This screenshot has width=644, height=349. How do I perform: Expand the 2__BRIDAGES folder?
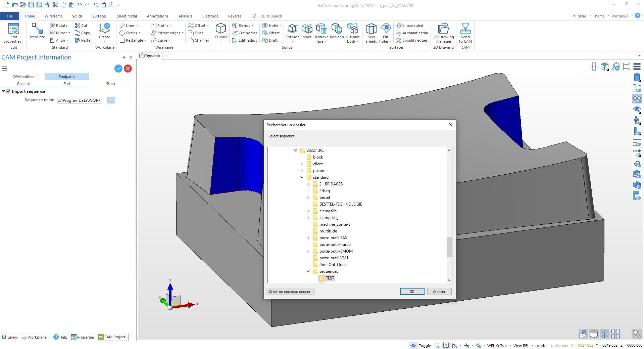[308, 184]
